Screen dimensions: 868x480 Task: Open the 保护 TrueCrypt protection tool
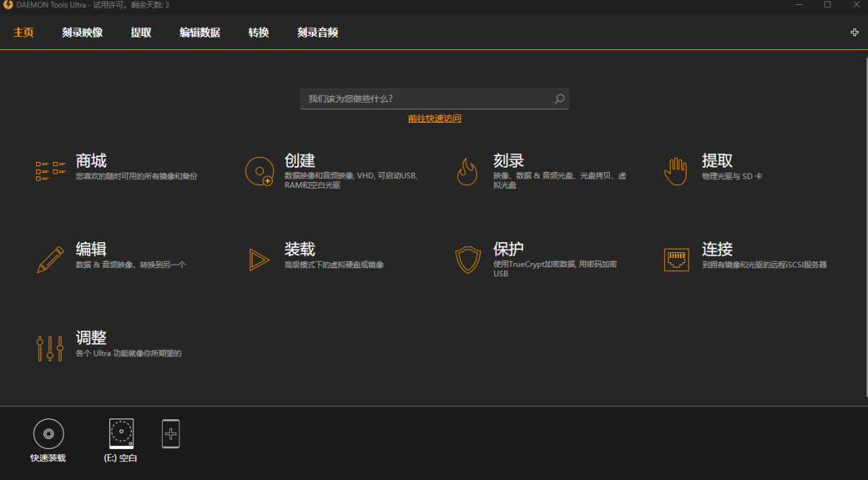[x=509, y=249]
